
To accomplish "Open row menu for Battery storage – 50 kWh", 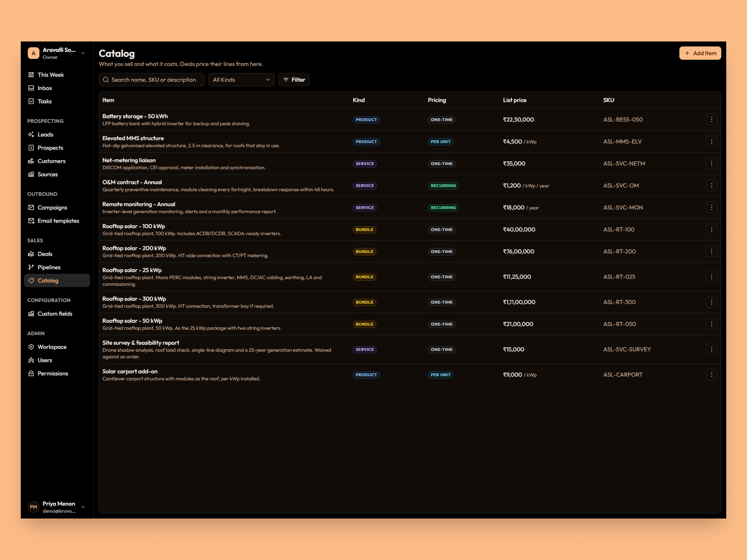I will tap(711, 119).
